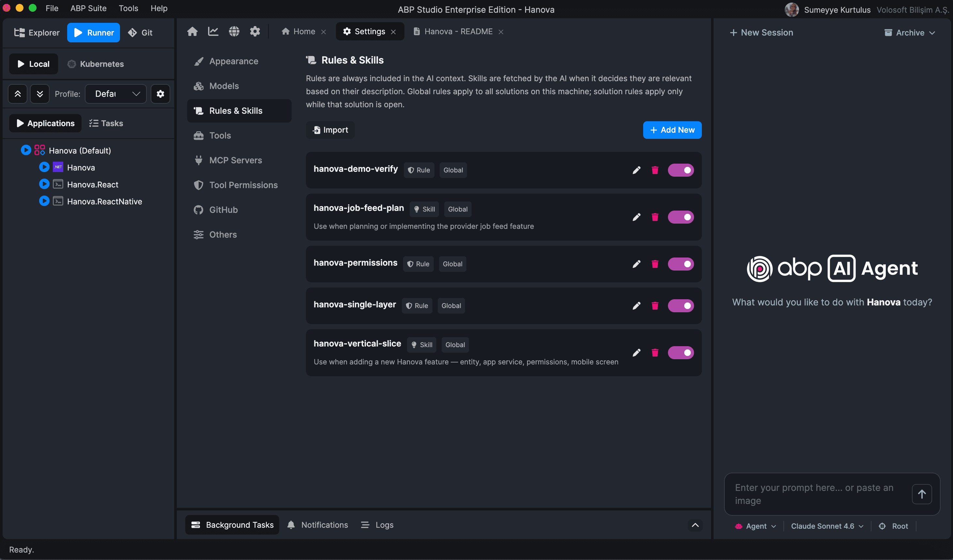953x560 pixels.
Task: Delete the hanova-demo-verify rule
Action: pos(655,170)
